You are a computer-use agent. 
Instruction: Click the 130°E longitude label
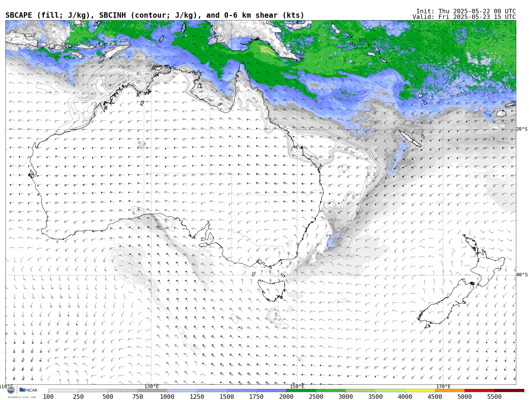pyautogui.click(x=151, y=387)
